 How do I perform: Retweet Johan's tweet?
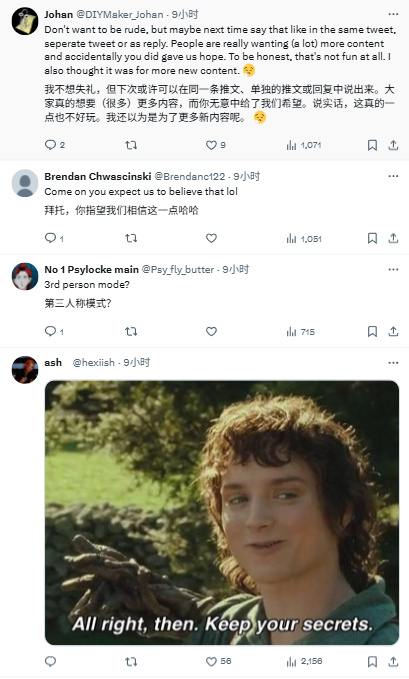(x=131, y=145)
